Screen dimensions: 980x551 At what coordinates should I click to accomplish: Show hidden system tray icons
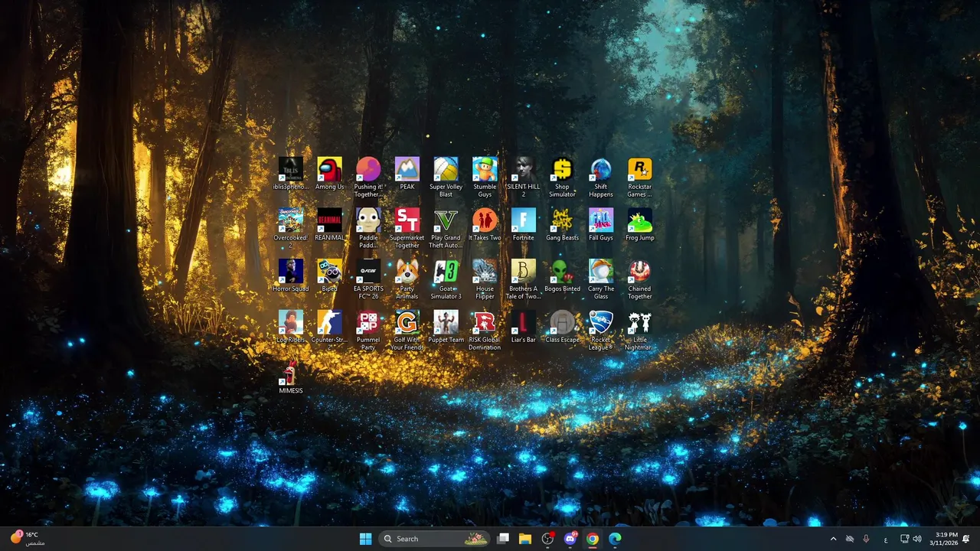pyautogui.click(x=833, y=539)
